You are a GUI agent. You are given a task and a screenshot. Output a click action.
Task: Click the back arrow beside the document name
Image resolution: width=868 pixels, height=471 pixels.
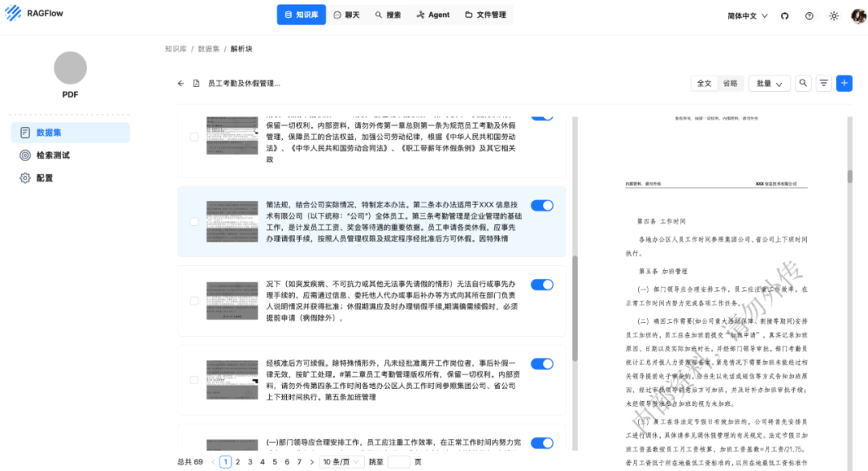181,83
